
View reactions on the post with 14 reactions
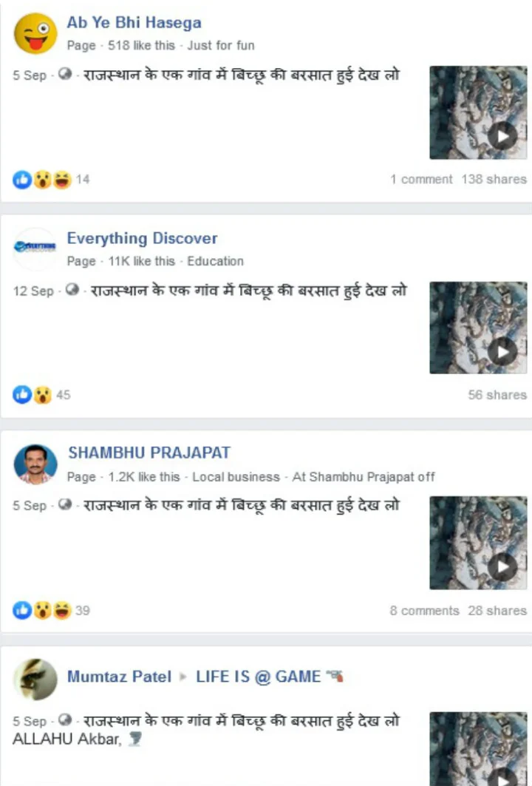tap(51, 180)
